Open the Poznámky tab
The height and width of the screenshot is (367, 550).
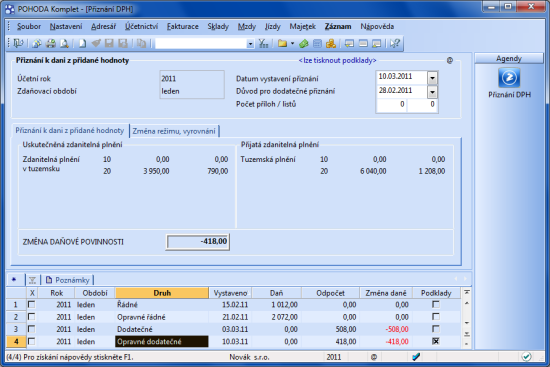(68, 280)
